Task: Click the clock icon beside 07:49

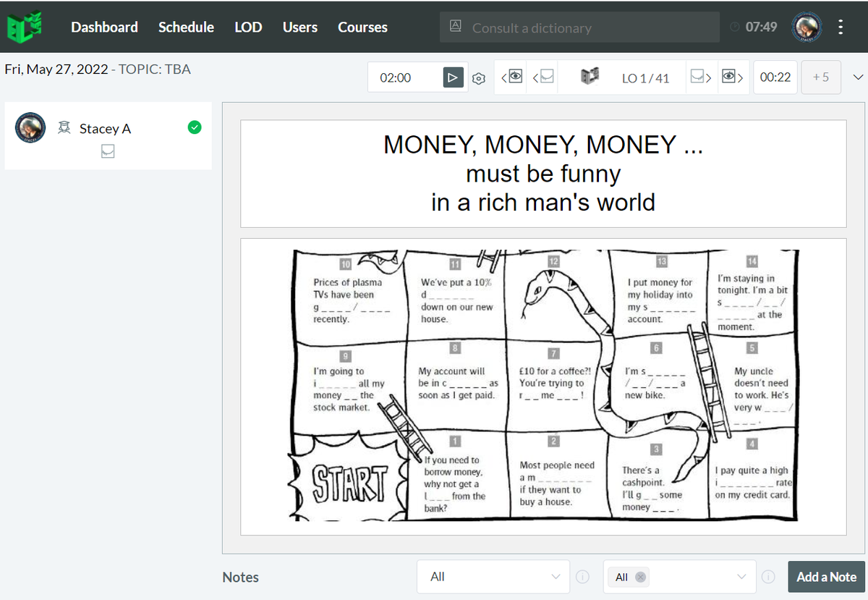Action: coord(735,27)
